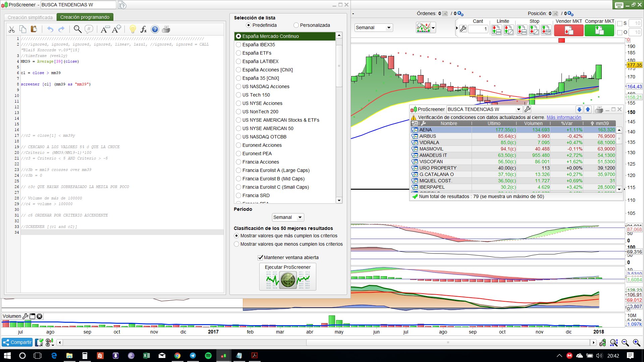
Task: Switch to Creación simplificada tab
Action: (30, 17)
